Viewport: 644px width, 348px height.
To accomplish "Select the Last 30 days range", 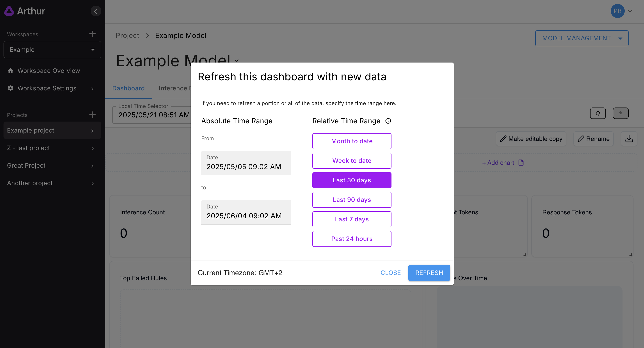I will click(x=352, y=180).
